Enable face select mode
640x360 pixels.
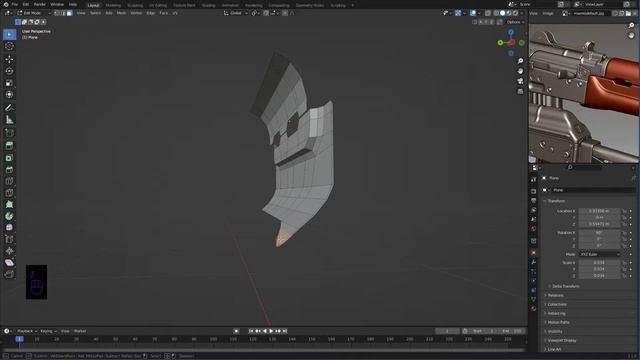[x=70, y=13]
